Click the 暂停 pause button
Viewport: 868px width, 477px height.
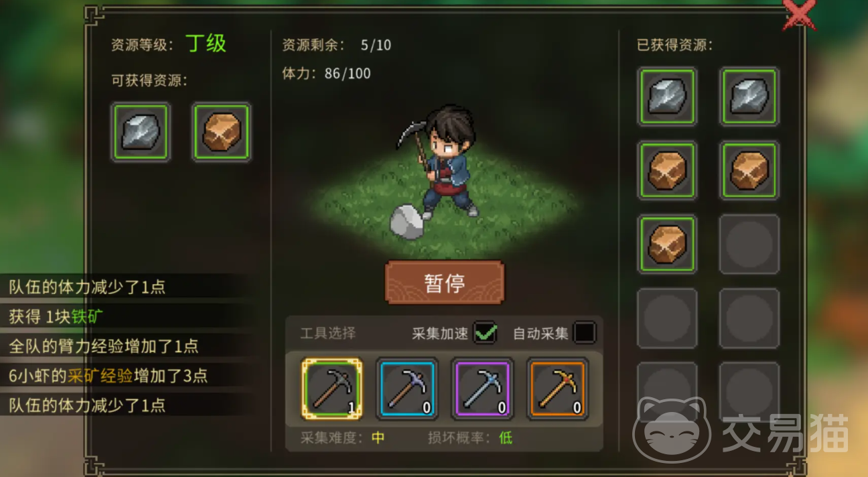click(x=445, y=283)
